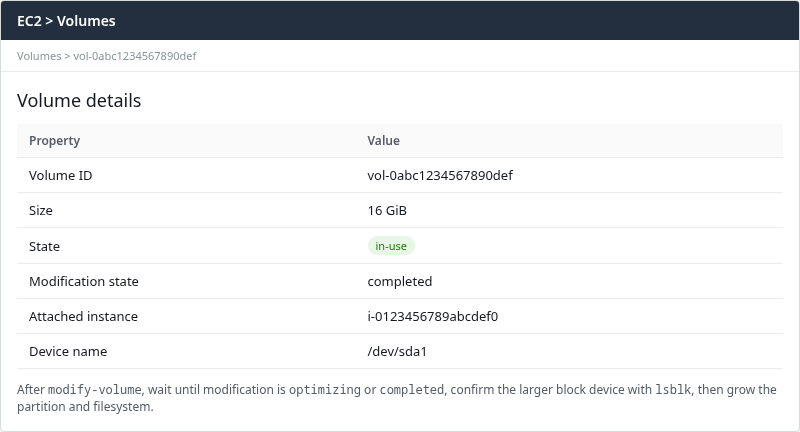Select the completed modification state value
This screenshot has height=432, width=800.
(x=399, y=282)
